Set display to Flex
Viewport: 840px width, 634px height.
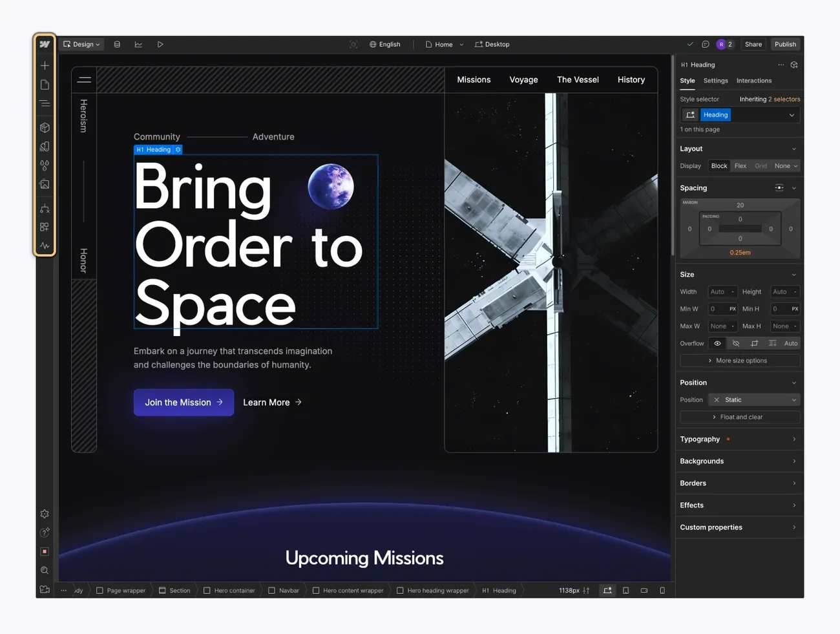point(740,166)
